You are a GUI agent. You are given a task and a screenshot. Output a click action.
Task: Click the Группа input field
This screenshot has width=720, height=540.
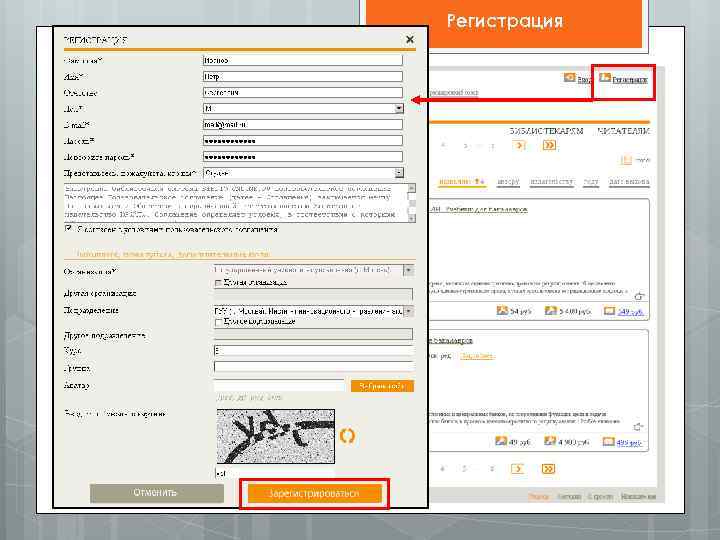pyautogui.click(x=313, y=367)
